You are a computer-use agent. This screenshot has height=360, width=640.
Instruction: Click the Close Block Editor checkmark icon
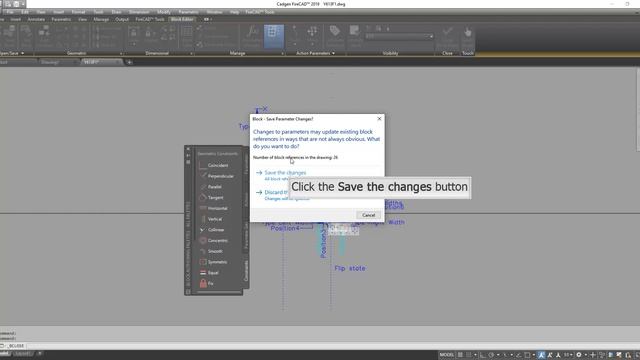(447, 32)
